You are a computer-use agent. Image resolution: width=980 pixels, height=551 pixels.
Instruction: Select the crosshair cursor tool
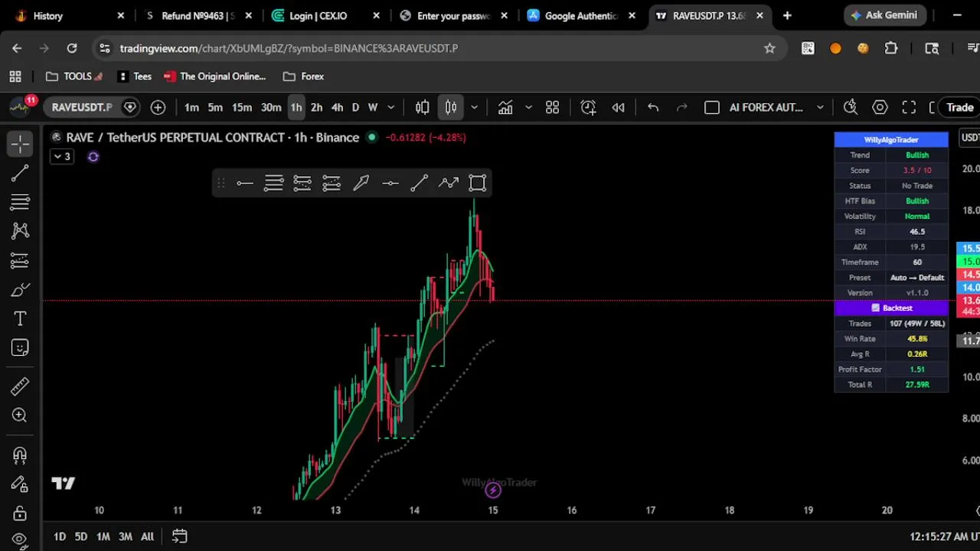pos(20,144)
